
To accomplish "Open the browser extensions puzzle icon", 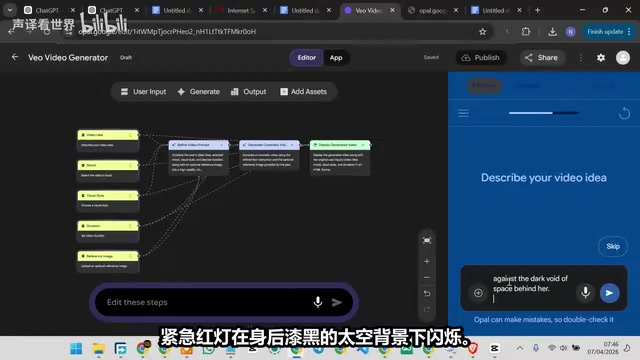I will click(526, 31).
